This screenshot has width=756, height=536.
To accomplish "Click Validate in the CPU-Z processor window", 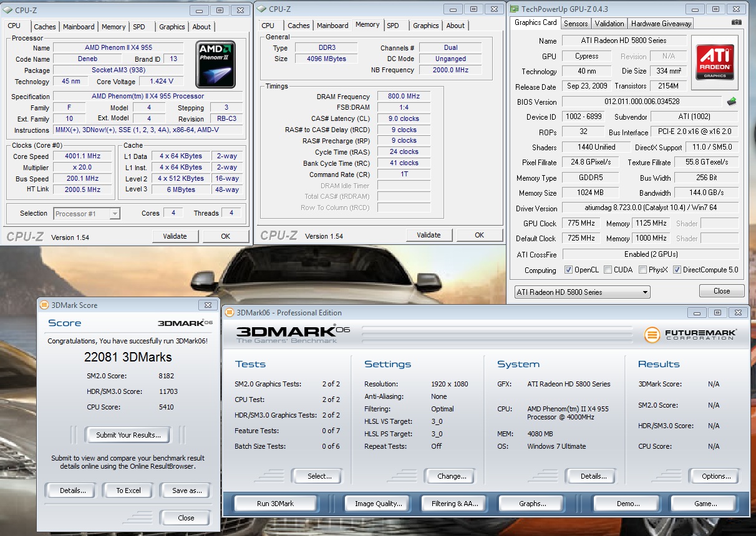I will coord(175,236).
